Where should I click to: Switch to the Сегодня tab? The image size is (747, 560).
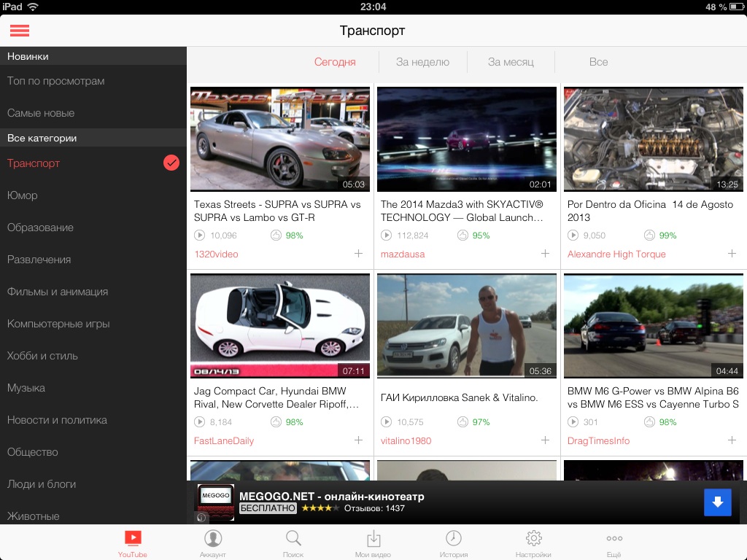pyautogui.click(x=335, y=62)
